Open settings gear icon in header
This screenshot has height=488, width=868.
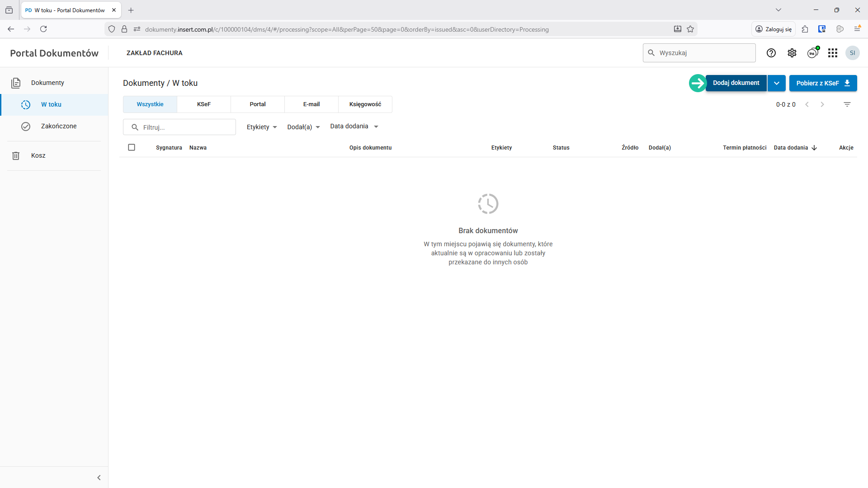tap(792, 53)
